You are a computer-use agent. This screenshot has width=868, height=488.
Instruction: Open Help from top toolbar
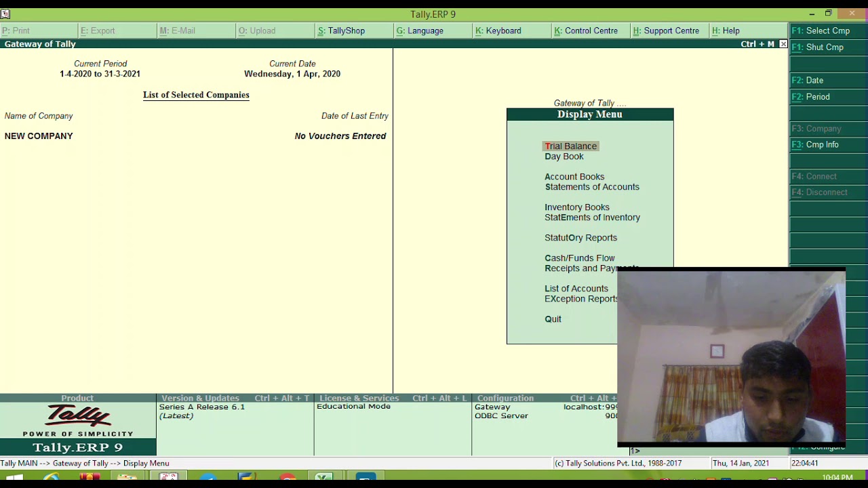[747, 30]
